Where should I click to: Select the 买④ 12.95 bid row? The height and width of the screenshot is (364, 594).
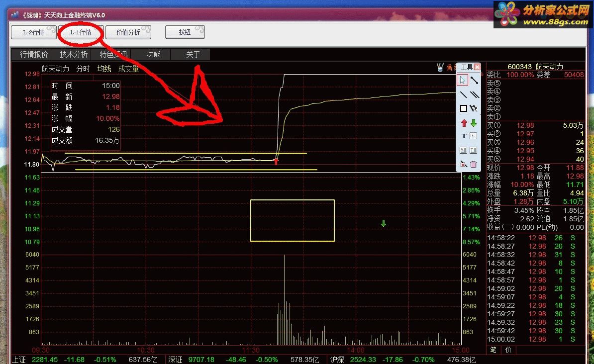pyautogui.click(x=535, y=151)
